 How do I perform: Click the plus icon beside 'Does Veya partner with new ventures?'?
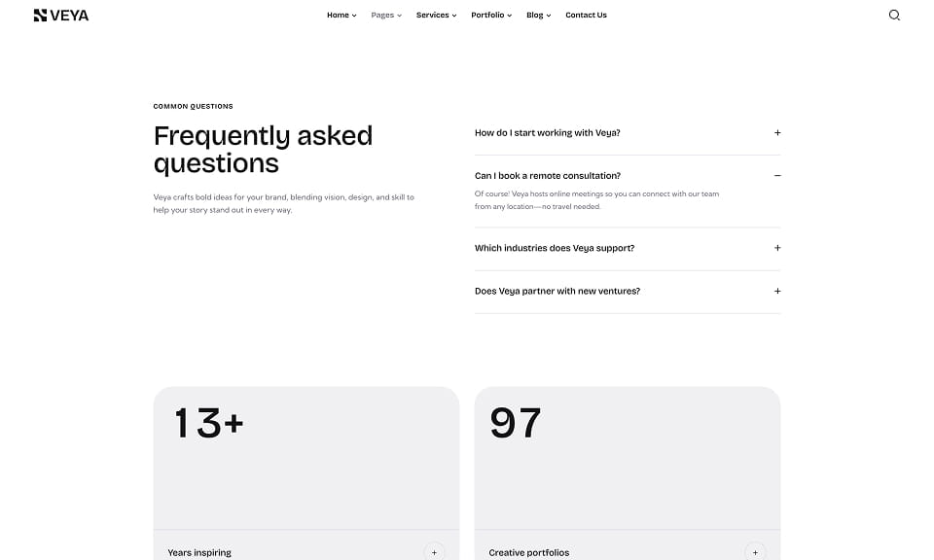[777, 291]
